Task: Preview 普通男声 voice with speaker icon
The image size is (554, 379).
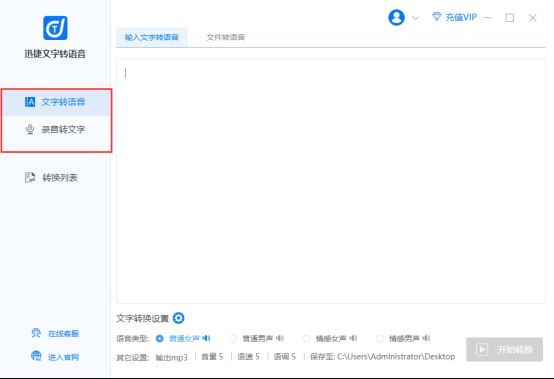Action: pos(280,338)
